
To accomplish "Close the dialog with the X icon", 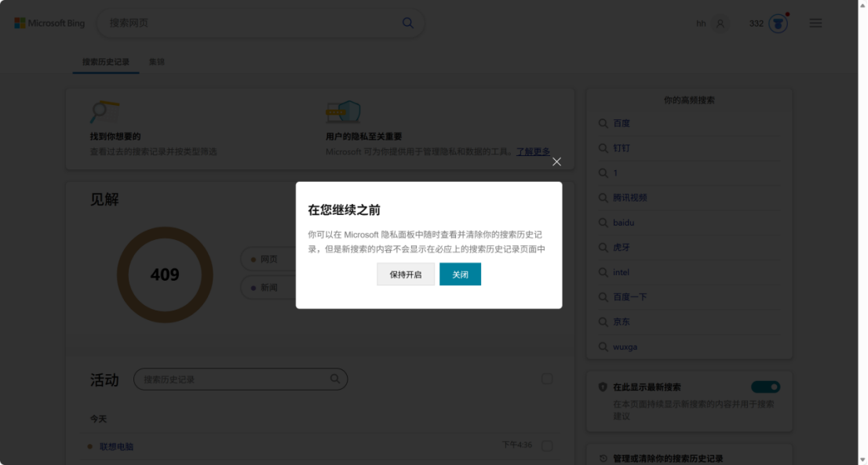I will click(556, 162).
